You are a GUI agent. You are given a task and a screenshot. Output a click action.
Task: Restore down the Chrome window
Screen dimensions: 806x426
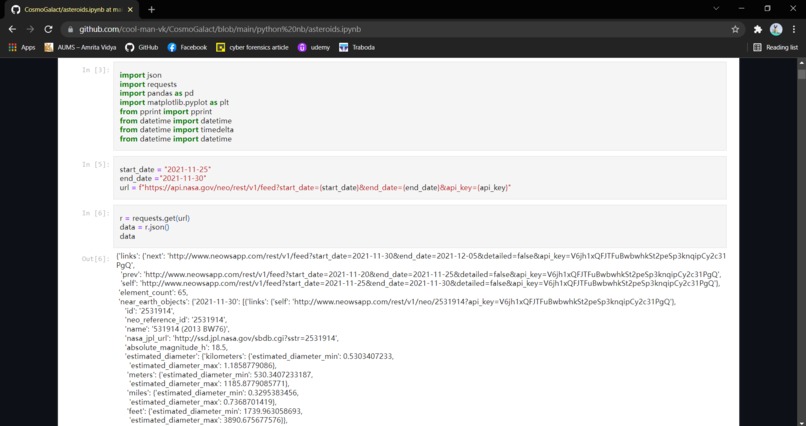(767, 9)
